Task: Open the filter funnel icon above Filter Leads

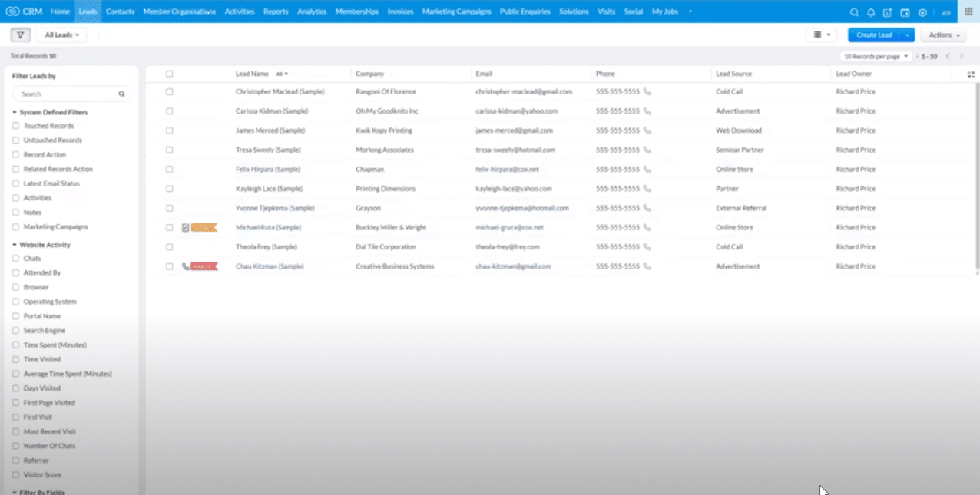Action: (20, 35)
